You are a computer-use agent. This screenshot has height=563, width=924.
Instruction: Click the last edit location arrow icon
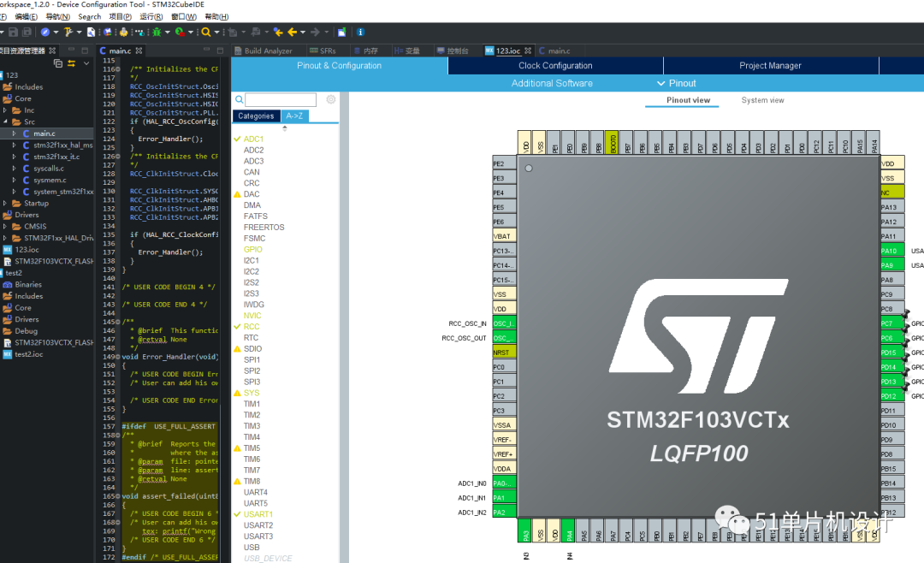pyautogui.click(x=278, y=32)
